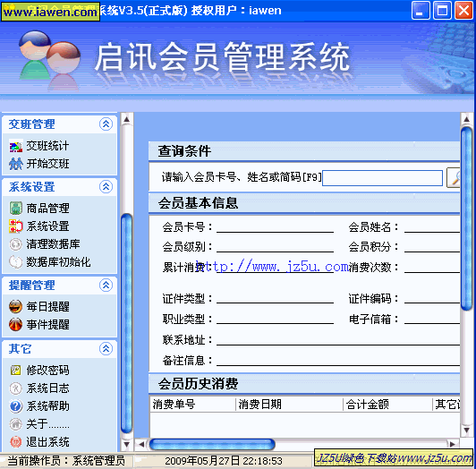
Task: Click the 数据库初始化 icon
Action: point(16,262)
